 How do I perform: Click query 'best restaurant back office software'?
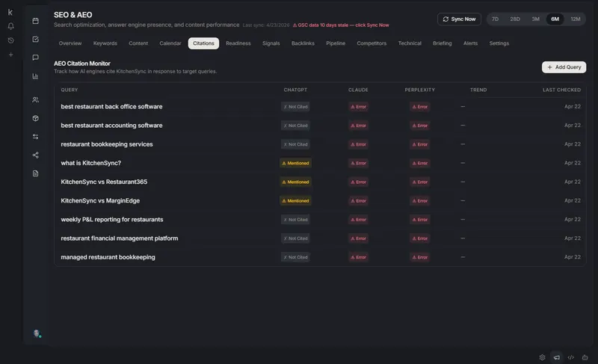(x=111, y=107)
